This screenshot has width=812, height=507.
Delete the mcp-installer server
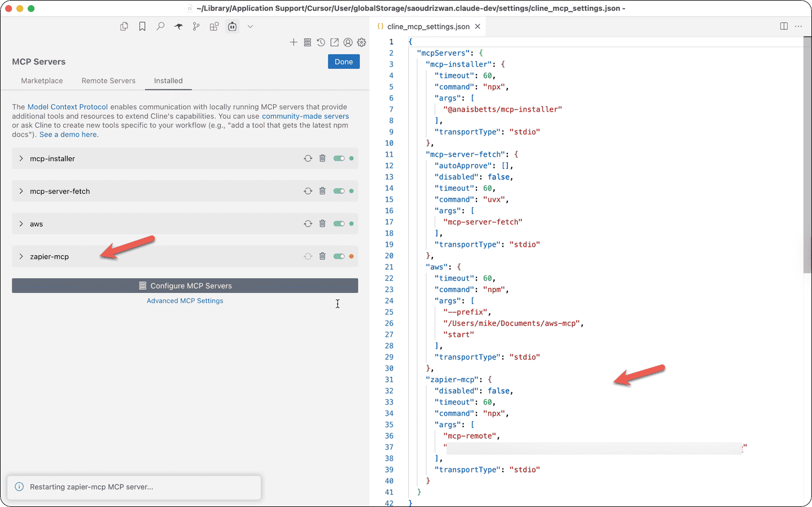point(323,158)
